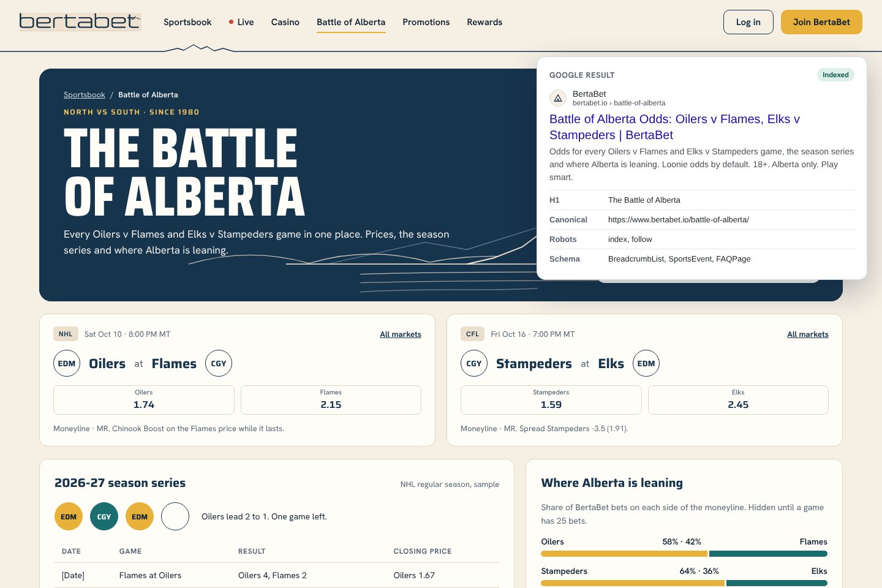Pick the Stampeders 1.59 moneyline odds
The width and height of the screenshot is (882, 588).
[551, 400]
